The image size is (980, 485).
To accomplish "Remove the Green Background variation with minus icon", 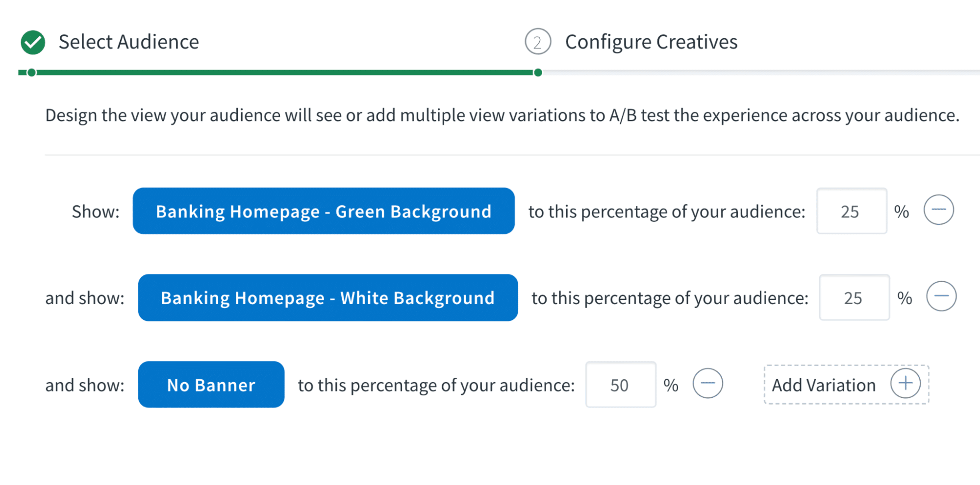I will [938, 210].
